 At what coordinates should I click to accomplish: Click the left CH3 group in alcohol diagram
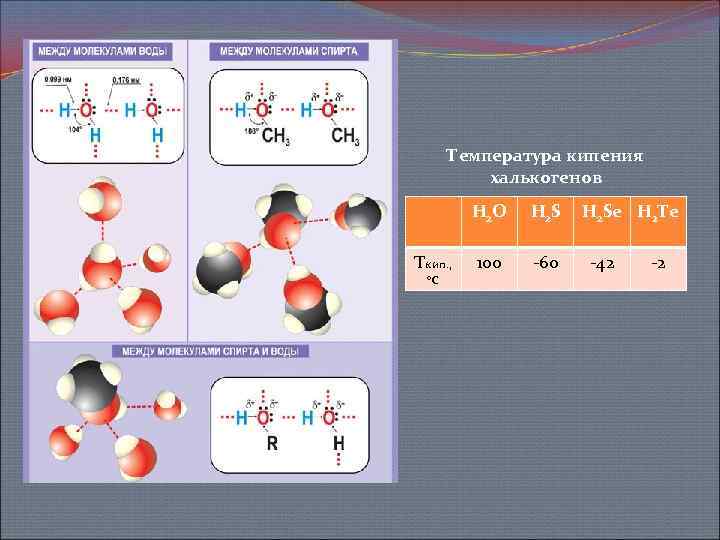point(276,136)
